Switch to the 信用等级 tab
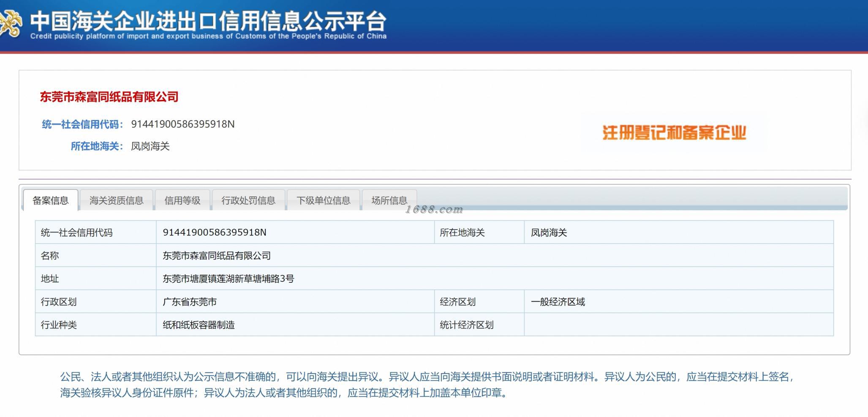 point(182,200)
